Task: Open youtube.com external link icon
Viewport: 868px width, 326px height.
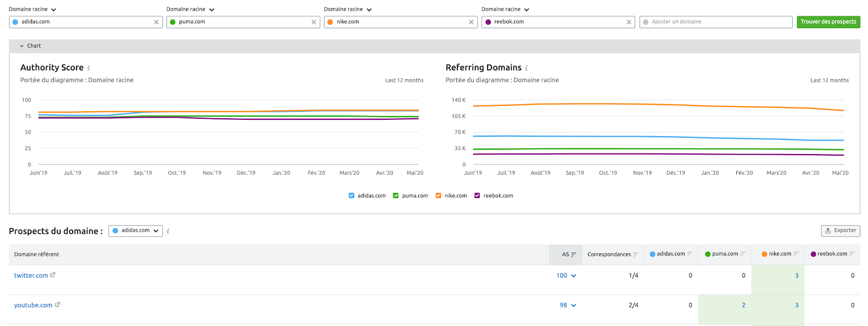Action: pyautogui.click(x=58, y=305)
